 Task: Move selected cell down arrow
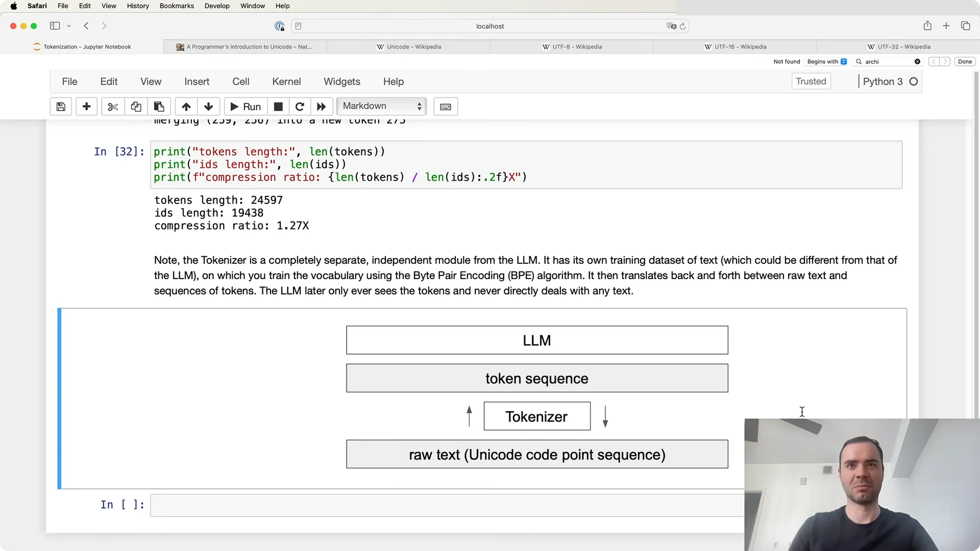[208, 107]
